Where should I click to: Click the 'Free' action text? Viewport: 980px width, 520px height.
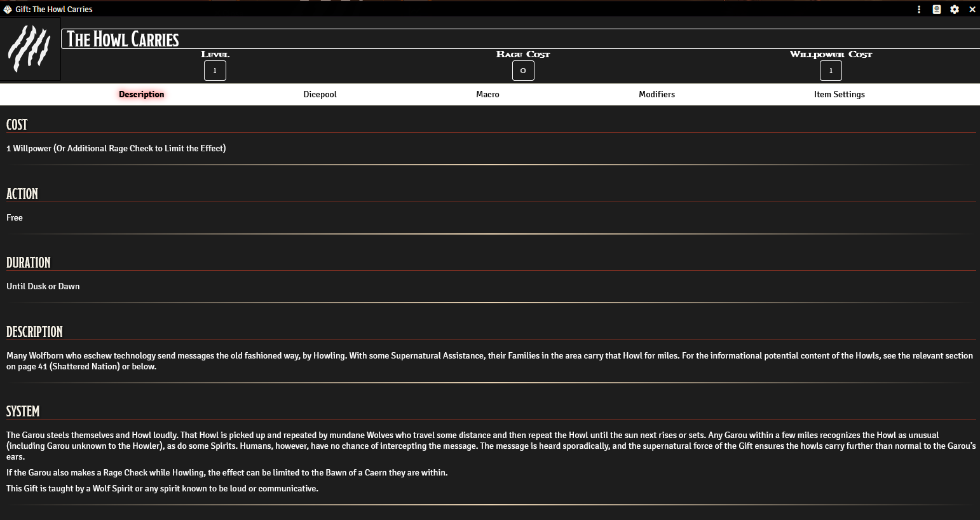15,217
